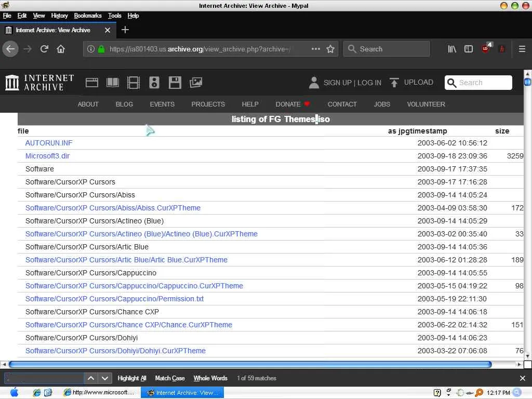The height and width of the screenshot is (399, 532).
Task: Reload the current page
Action: tap(44, 49)
